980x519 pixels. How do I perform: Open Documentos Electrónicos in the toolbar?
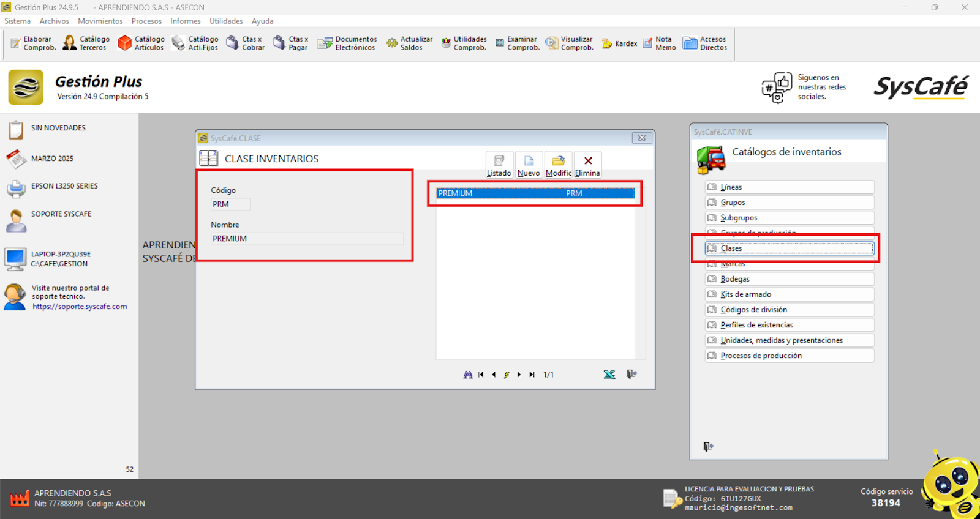pos(347,43)
